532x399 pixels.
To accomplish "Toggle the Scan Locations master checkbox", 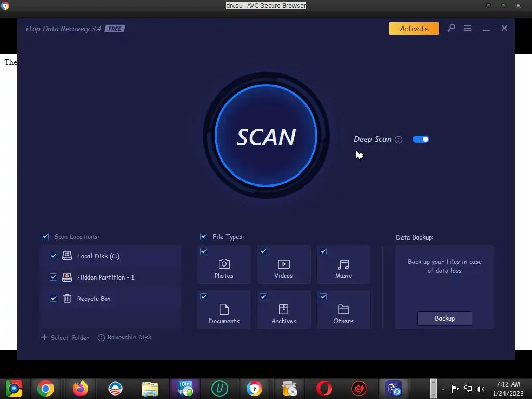I will [x=45, y=236].
